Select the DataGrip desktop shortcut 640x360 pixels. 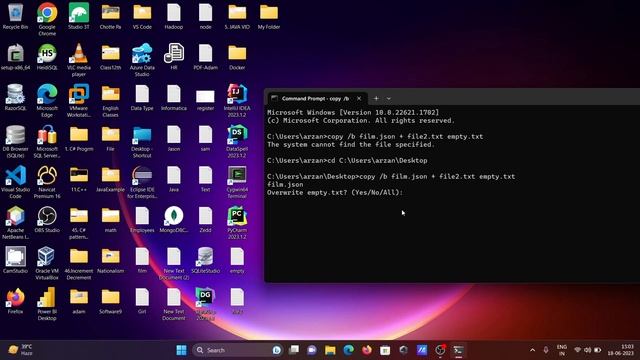205,304
